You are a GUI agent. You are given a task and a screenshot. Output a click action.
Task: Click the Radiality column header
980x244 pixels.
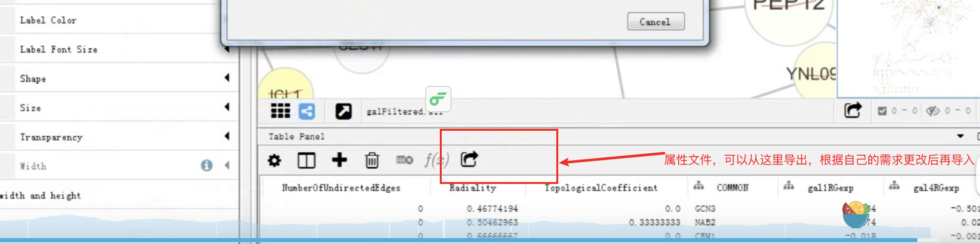tap(472, 188)
